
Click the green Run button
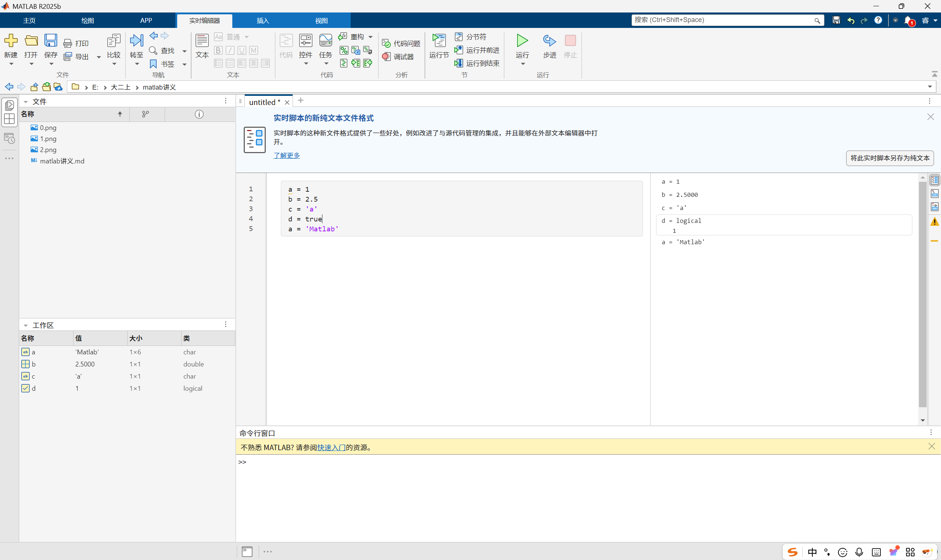coord(522,41)
